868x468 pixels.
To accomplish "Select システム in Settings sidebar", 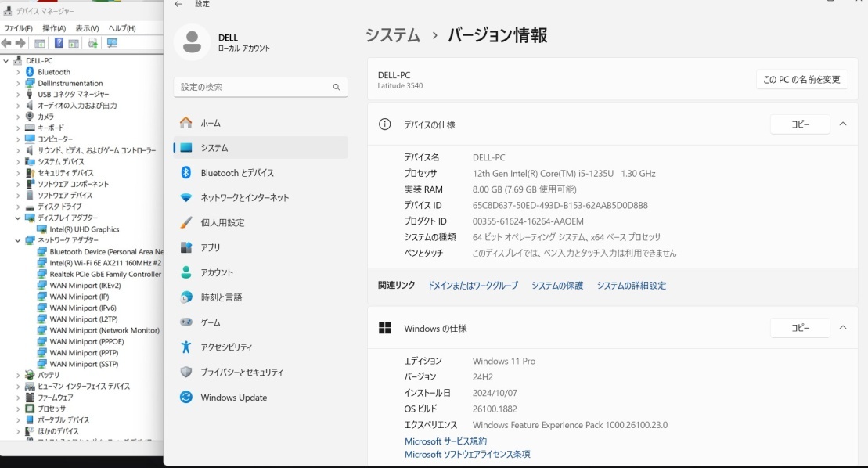I will coord(260,148).
